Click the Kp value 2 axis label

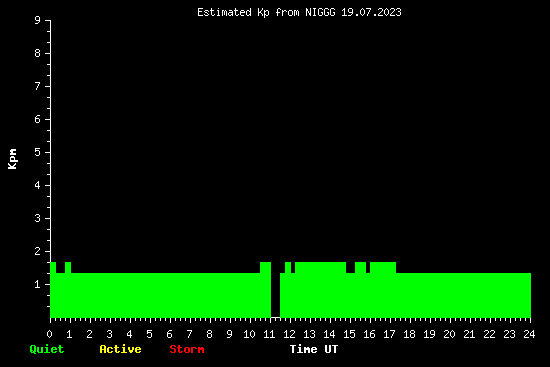coord(38,251)
